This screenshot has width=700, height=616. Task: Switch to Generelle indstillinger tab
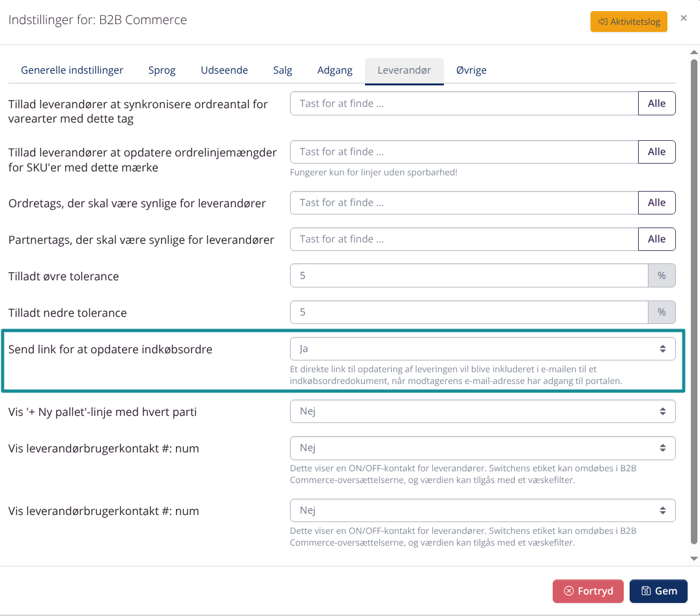(x=72, y=70)
